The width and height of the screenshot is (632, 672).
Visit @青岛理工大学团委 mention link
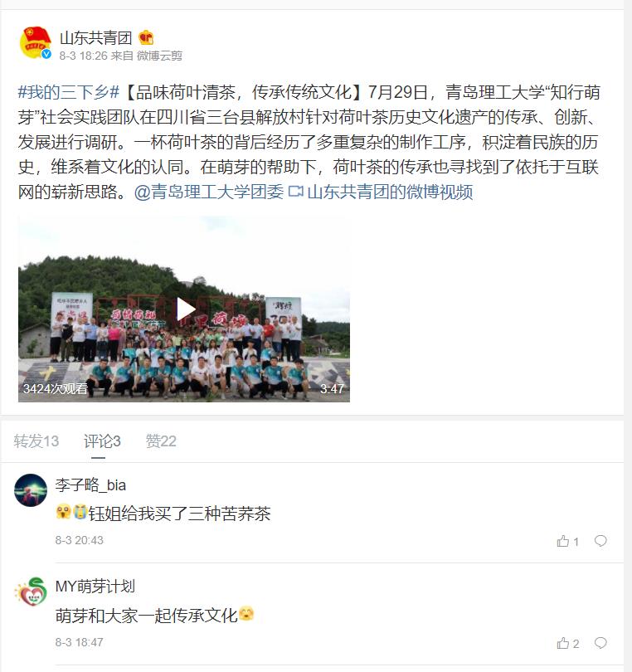coord(209,192)
